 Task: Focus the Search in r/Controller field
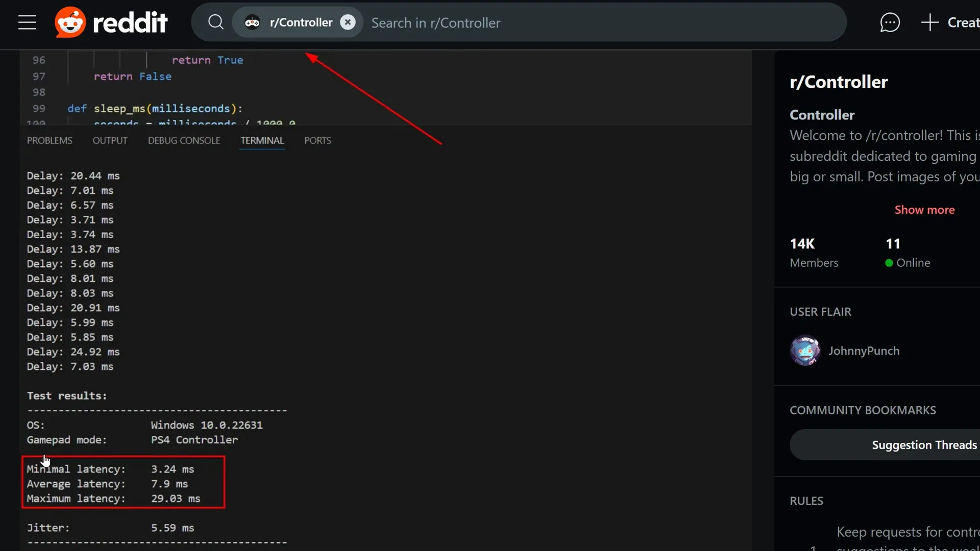pos(602,22)
